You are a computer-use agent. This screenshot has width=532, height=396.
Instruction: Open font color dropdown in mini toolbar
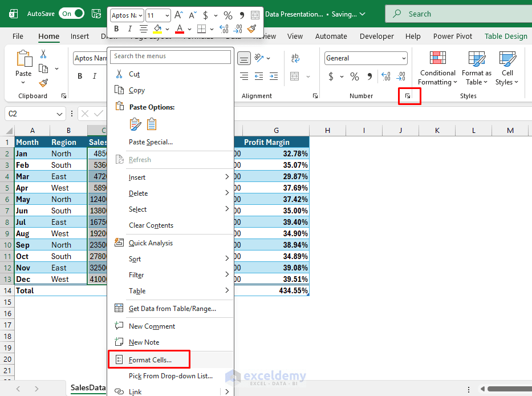(x=189, y=29)
